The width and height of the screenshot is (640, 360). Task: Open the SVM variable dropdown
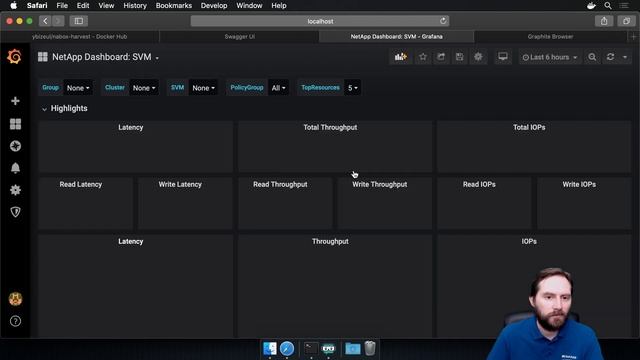[x=203, y=88]
